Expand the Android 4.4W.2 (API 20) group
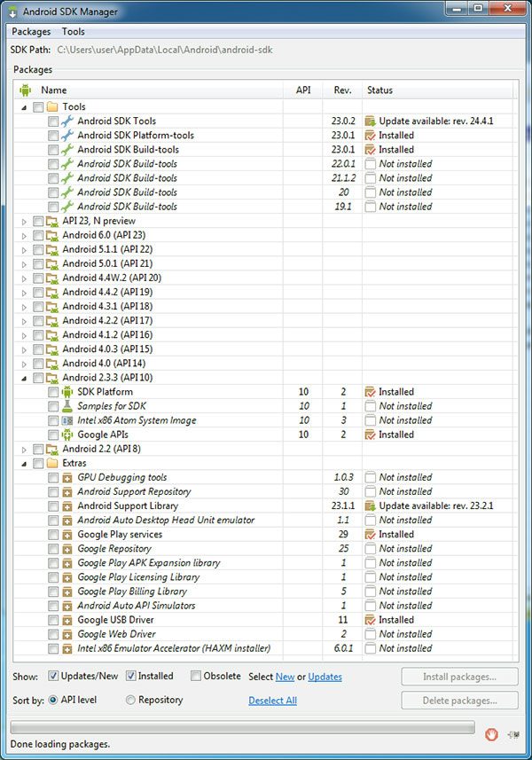Image resolution: width=532 pixels, height=760 pixels. pos(24,278)
